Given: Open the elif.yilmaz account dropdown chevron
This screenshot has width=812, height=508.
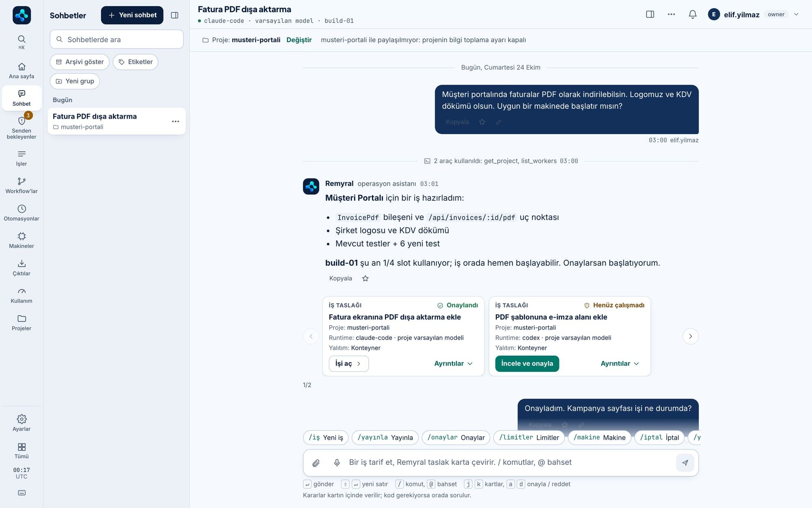Looking at the screenshot, I should (796, 15).
